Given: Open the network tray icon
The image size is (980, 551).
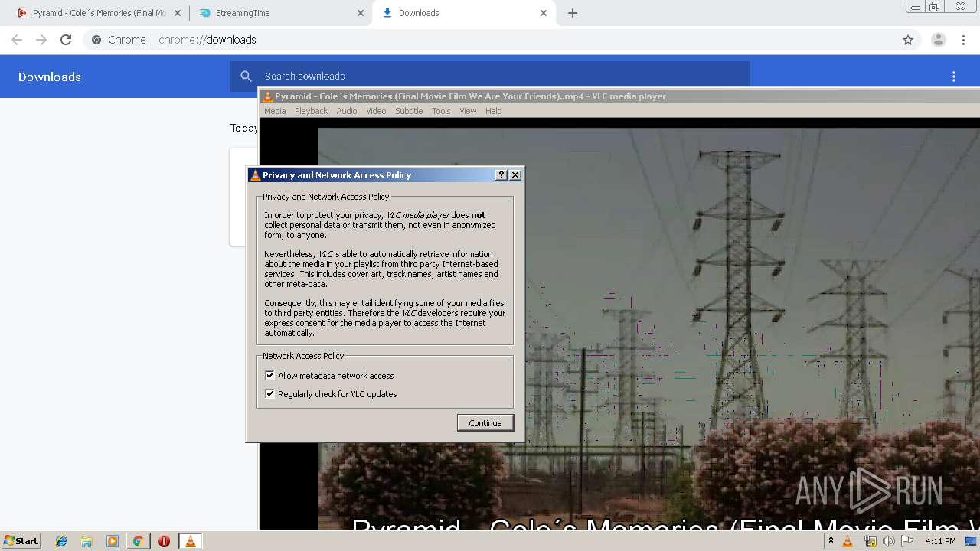Looking at the screenshot, I should tap(870, 541).
